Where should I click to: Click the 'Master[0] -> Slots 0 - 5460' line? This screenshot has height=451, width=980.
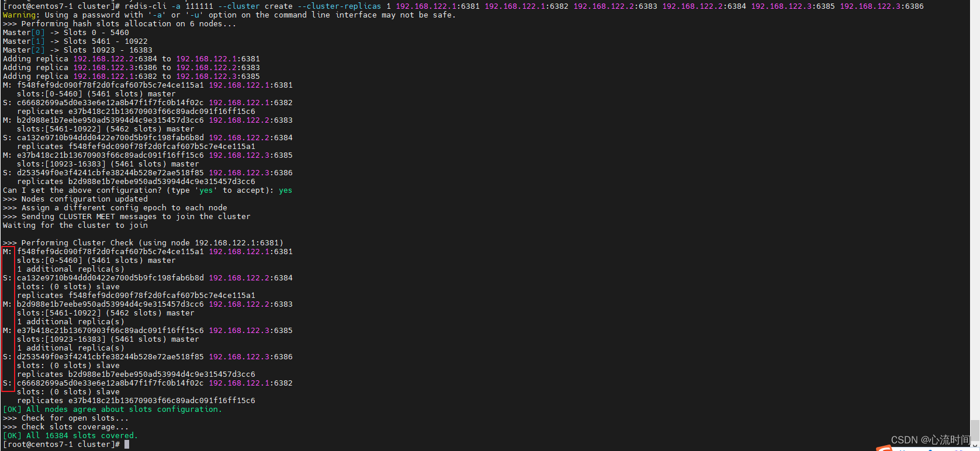[66, 32]
